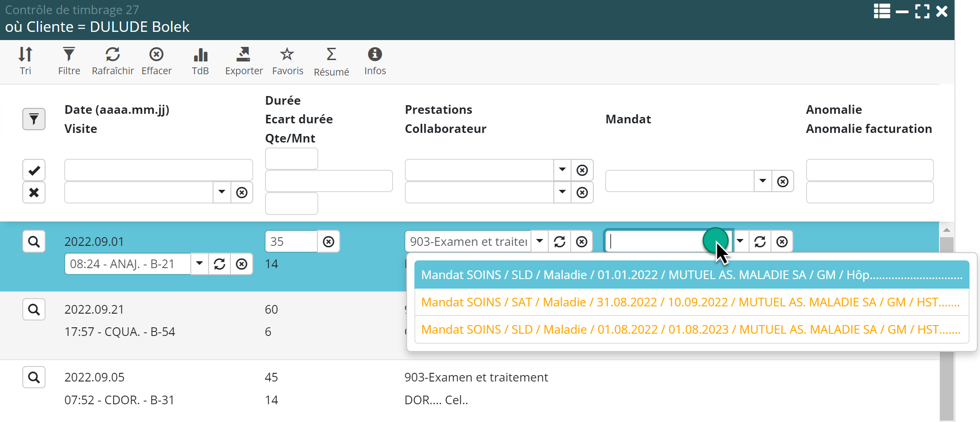Export data with Exporter
The width and height of the screenshot is (980, 422).
pyautogui.click(x=244, y=61)
